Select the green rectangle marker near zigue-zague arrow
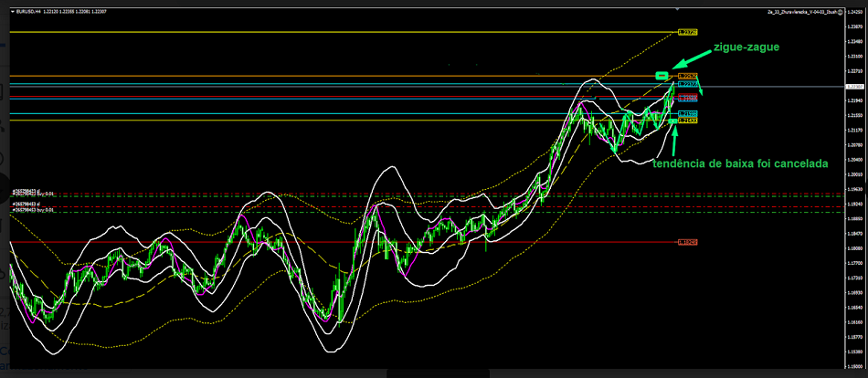Screen dimensions: 868x378 click(662, 74)
